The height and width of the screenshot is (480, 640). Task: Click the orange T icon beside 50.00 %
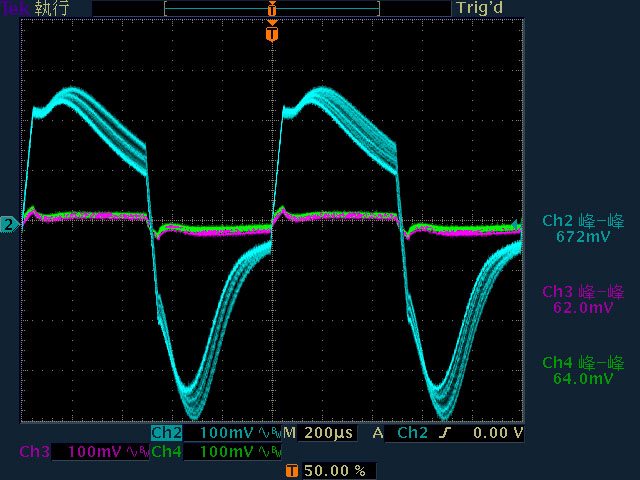pos(291,470)
